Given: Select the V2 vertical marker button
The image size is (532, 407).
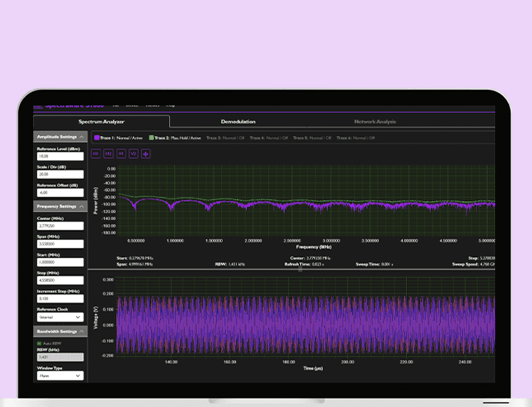Looking at the screenshot, I should point(133,154).
